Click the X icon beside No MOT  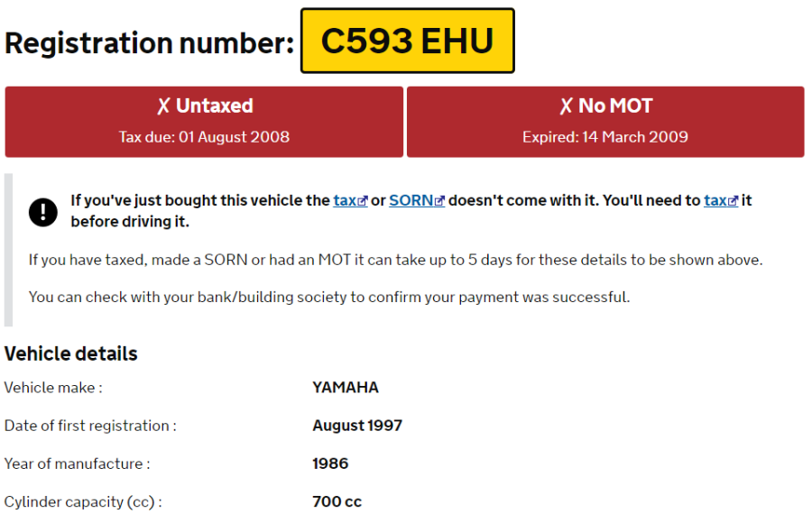click(566, 106)
